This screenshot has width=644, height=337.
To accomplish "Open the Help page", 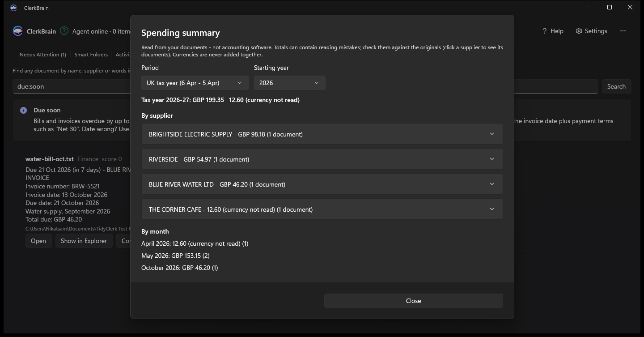I will click(x=553, y=31).
